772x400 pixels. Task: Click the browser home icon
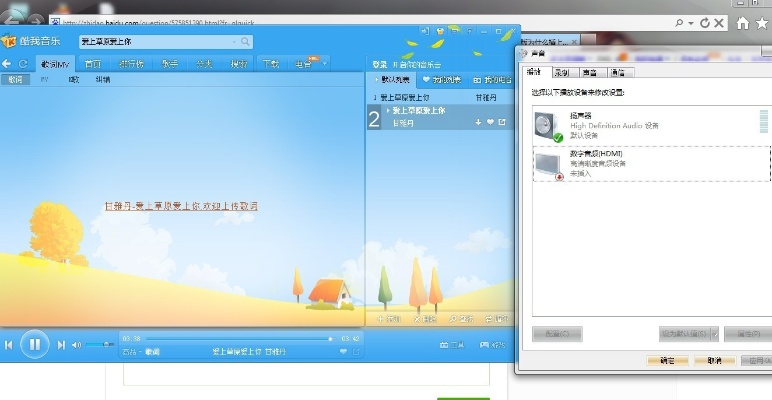click(742, 21)
